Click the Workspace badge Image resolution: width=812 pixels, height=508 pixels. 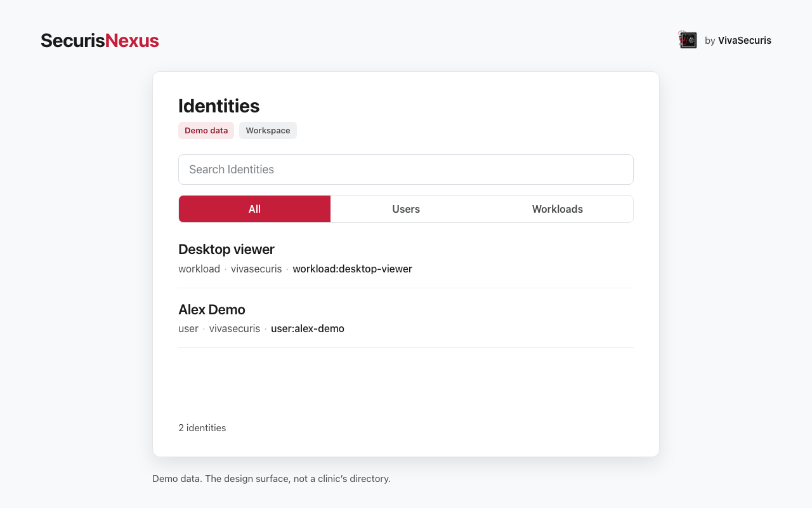268,130
